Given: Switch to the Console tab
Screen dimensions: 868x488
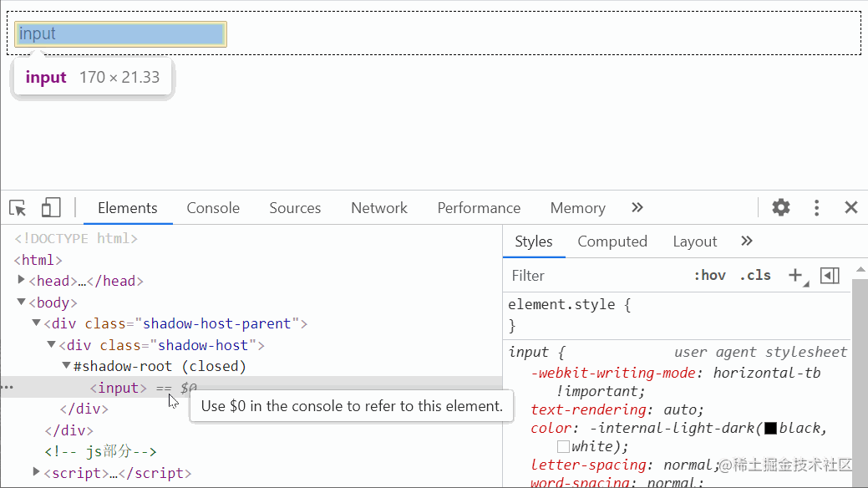Looking at the screenshot, I should point(213,208).
